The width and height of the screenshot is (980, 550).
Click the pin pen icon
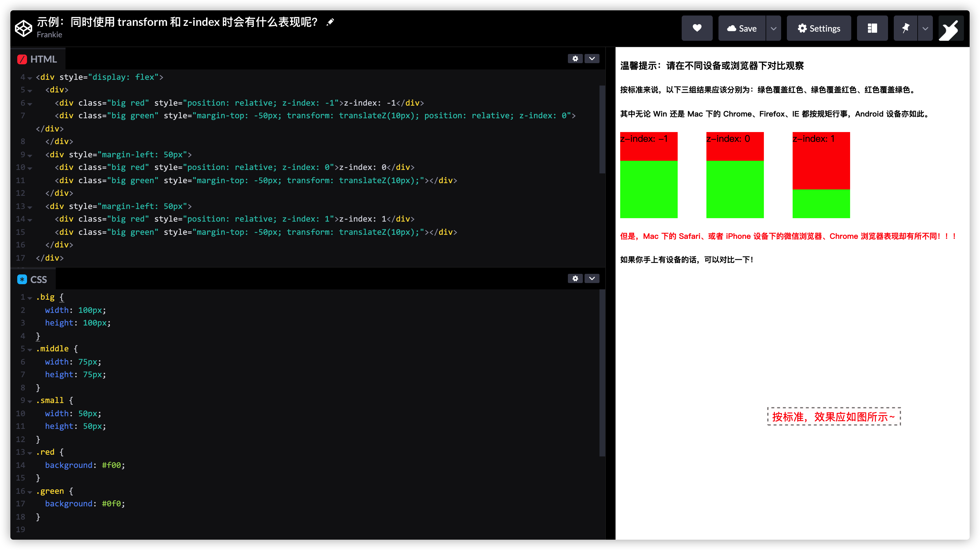coord(906,28)
